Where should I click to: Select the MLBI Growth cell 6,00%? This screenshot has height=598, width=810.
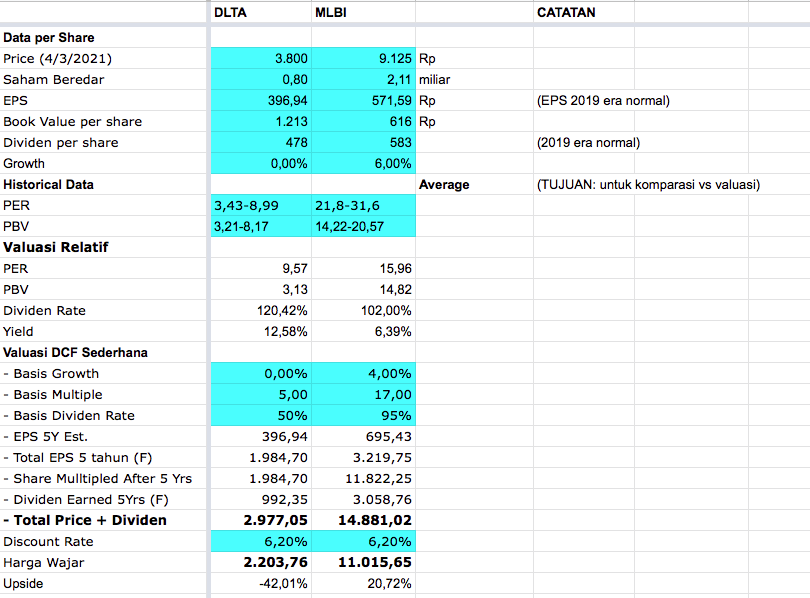(364, 163)
